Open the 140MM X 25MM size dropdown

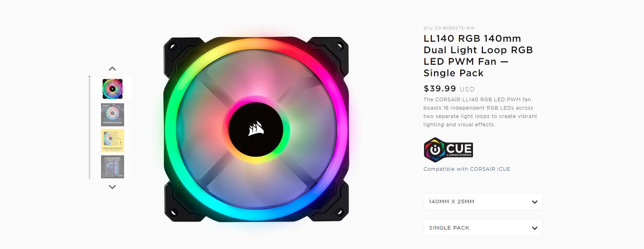point(483,202)
